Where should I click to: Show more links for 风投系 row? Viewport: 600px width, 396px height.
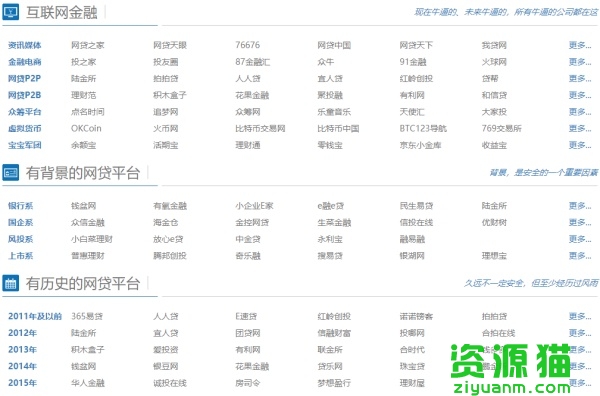pos(580,239)
